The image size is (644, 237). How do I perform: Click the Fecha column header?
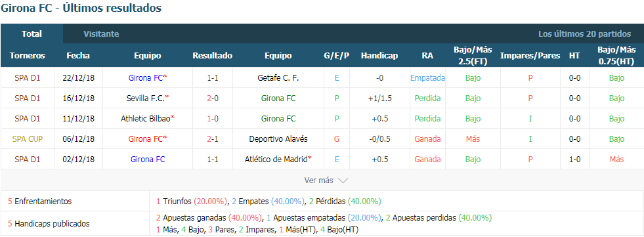[78, 55]
